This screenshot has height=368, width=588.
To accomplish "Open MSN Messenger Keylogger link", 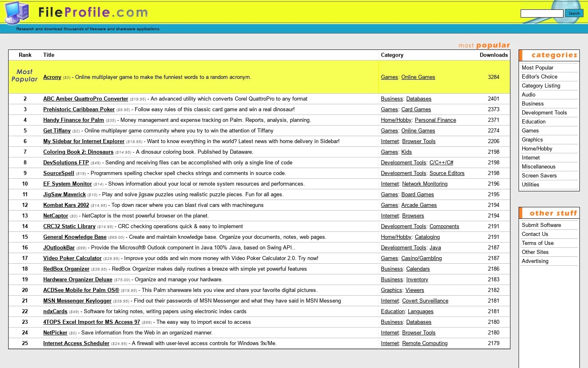I will pyautogui.click(x=77, y=301).
